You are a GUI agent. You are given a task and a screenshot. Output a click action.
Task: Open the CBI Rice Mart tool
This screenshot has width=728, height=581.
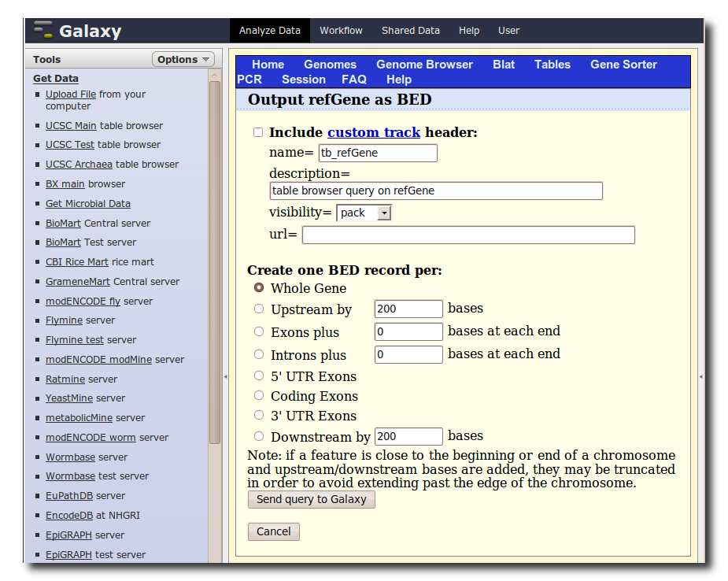(x=77, y=262)
